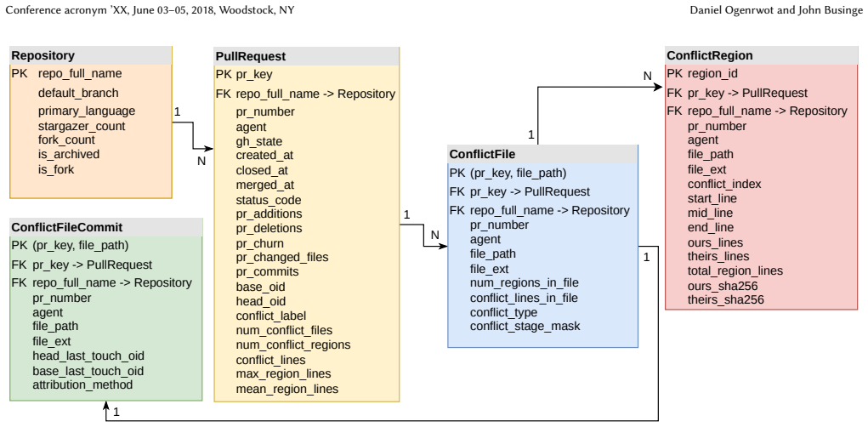
Task: Select PK pr_key in PullRequest table
Action: [x=244, y=75]
